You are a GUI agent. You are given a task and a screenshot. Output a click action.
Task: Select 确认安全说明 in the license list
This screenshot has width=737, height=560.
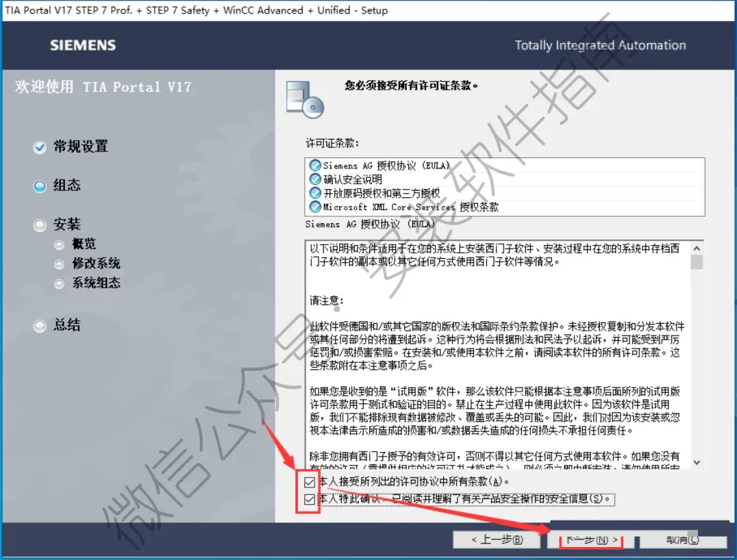505,179
